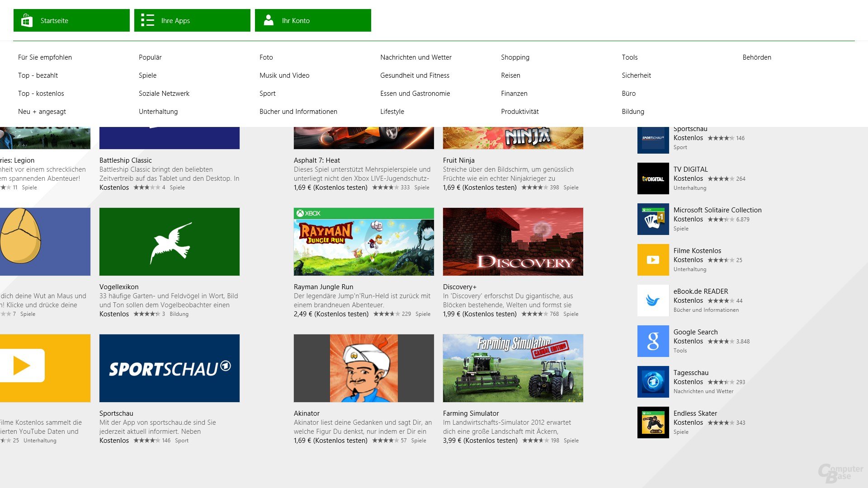
Task: Open the Populär category
Action: [x=150, y=57]
